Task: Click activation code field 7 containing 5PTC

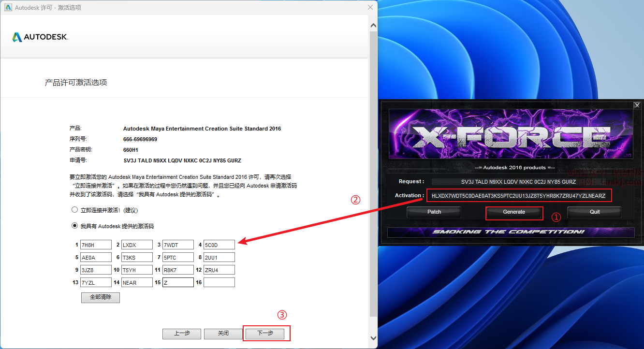Action: pos(178,257)
